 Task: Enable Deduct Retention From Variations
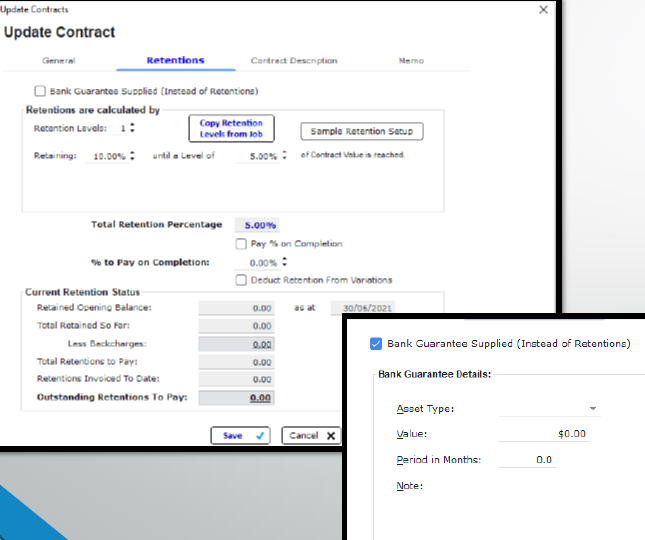click(x=241, y=280)
